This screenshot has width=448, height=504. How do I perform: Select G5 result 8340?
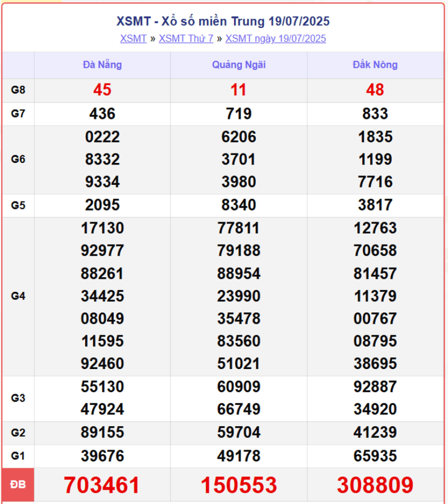pos(238,205)
